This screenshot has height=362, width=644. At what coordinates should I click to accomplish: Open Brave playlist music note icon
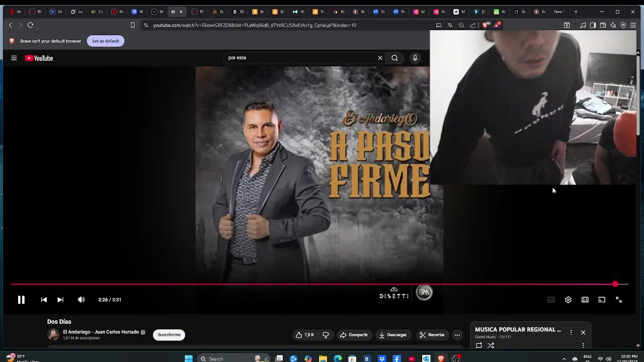[x=583, y=25]
